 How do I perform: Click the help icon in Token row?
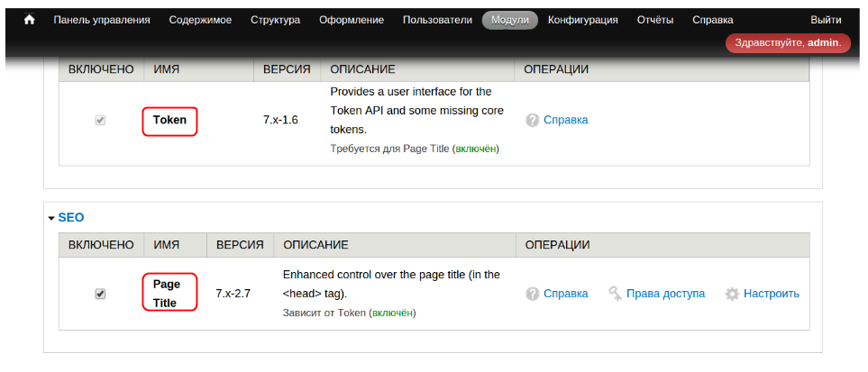point(533,120)
